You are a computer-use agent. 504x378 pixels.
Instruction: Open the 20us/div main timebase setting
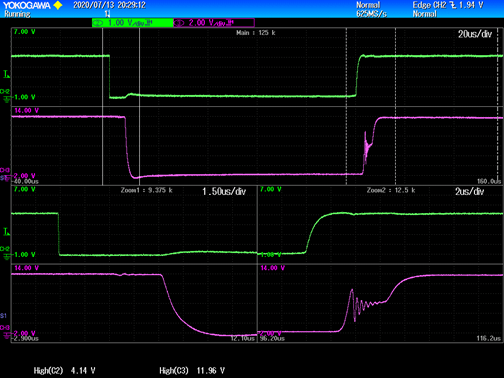coord(475,34)
